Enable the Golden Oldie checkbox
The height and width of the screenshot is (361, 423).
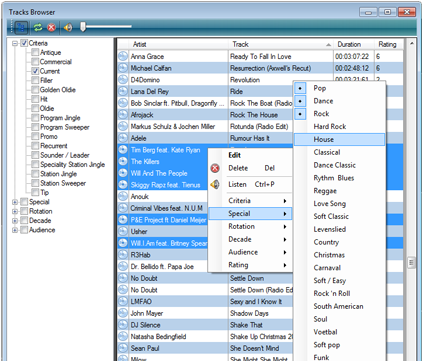[x=35, y=90]
